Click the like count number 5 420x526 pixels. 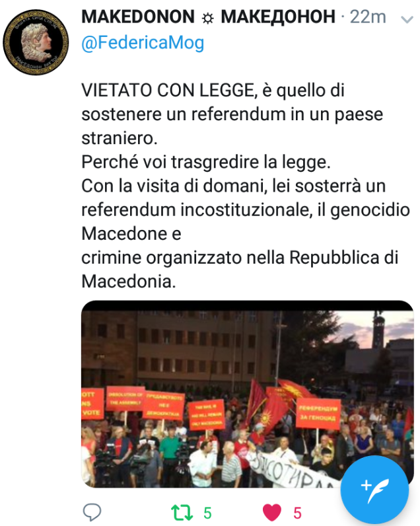pos(297,513)
